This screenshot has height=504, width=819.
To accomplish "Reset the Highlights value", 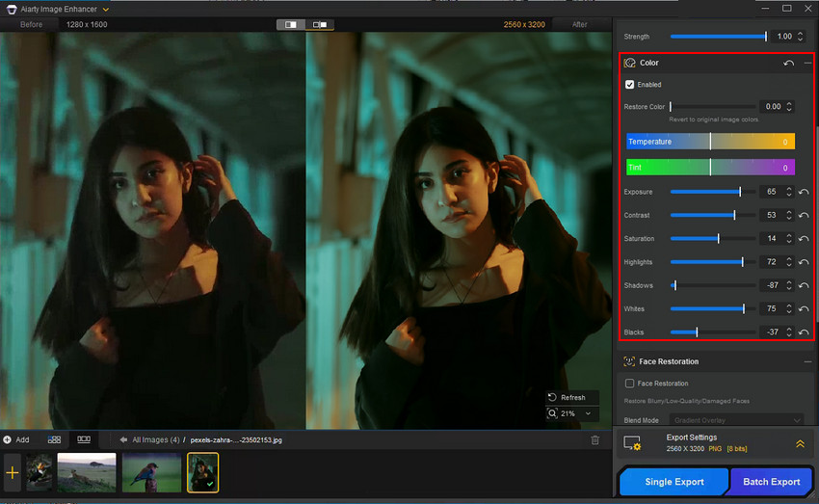I will 804,262.
